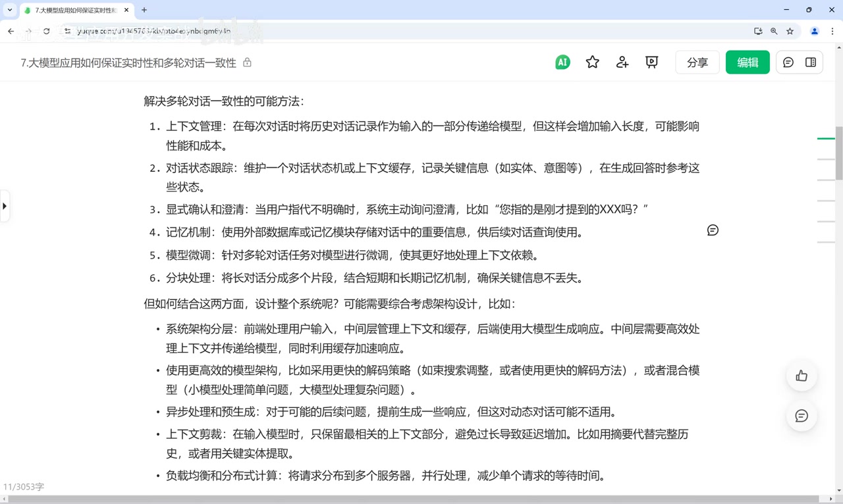
Task: Close the 7.大模型应用 tab
Action: click(126, 11)
